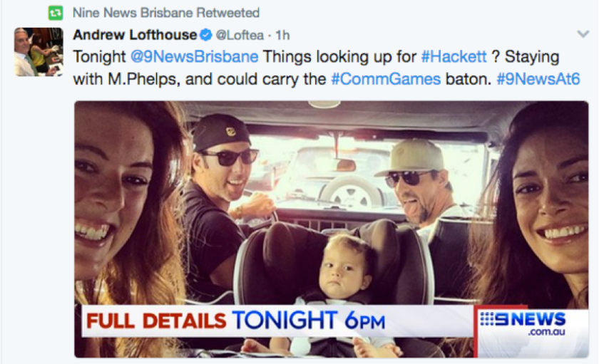This screenshot has height=364, width=599.
Task: Open the attached car selfie photo
Action: click(331, 229)
